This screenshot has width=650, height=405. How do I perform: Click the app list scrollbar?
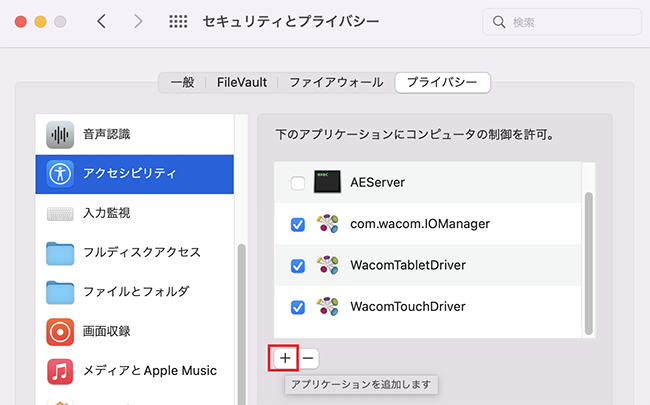589,263
